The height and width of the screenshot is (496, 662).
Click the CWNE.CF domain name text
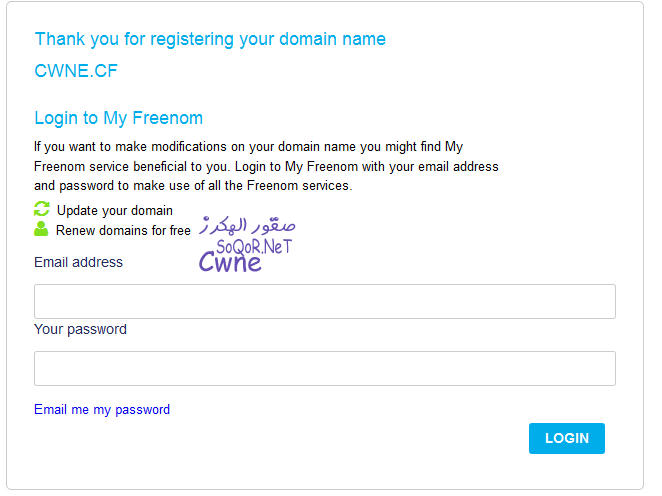(x=76, y=70)
